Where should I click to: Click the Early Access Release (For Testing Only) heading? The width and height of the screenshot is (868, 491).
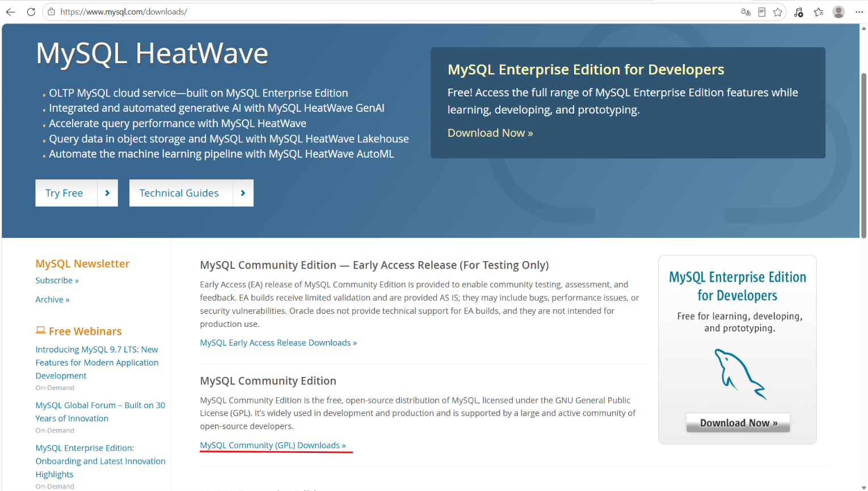pyautogui.click(x=374, y=265)
